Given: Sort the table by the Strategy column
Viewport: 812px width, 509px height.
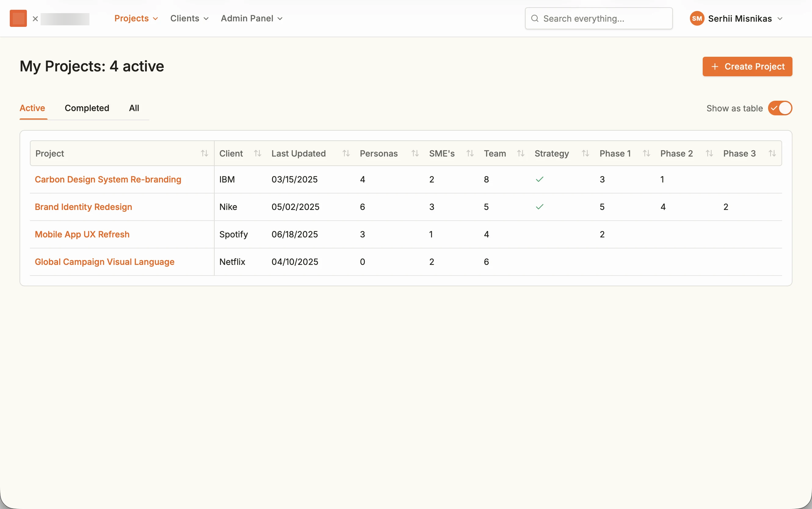Looking at the screenshot, I should (585, 153).
